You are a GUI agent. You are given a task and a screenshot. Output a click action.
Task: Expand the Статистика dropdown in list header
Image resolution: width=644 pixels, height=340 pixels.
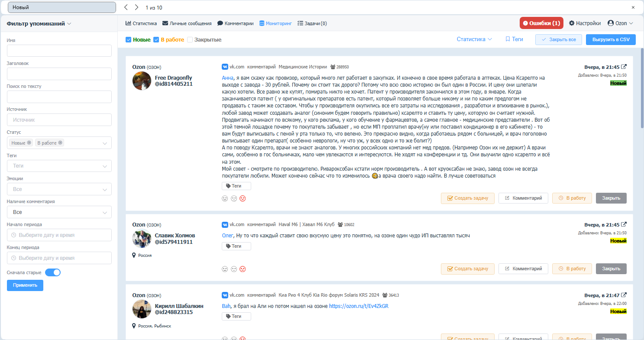click(x=474, y=39)
